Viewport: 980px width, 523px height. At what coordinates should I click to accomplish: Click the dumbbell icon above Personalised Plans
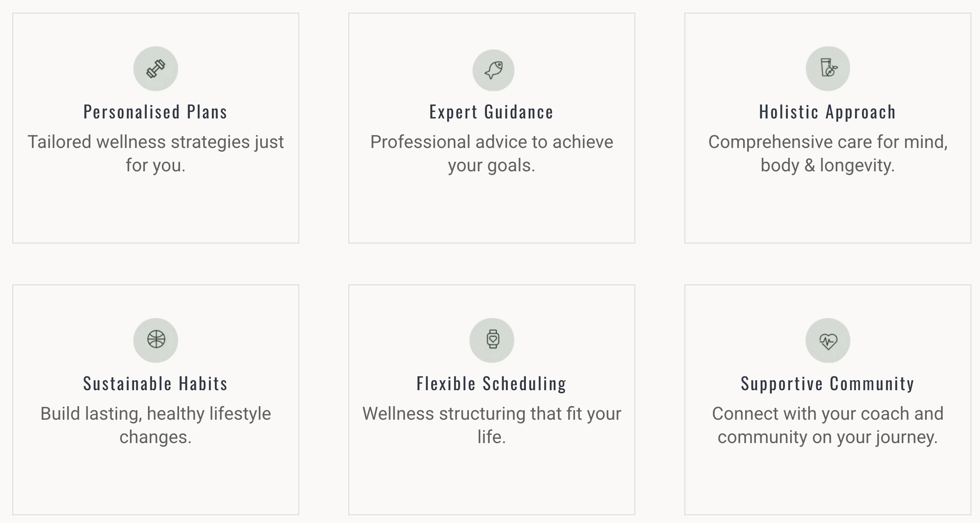click(156, 68)
